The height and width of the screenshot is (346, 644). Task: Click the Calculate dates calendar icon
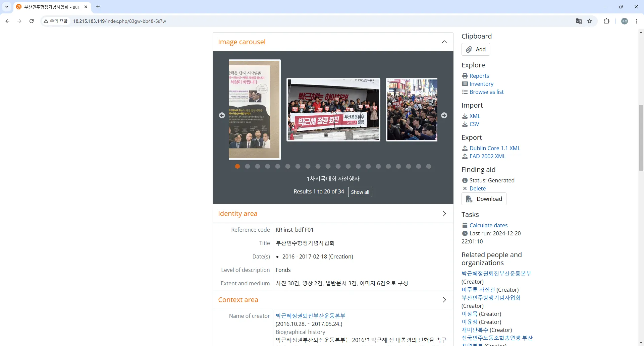click(465, 225)
